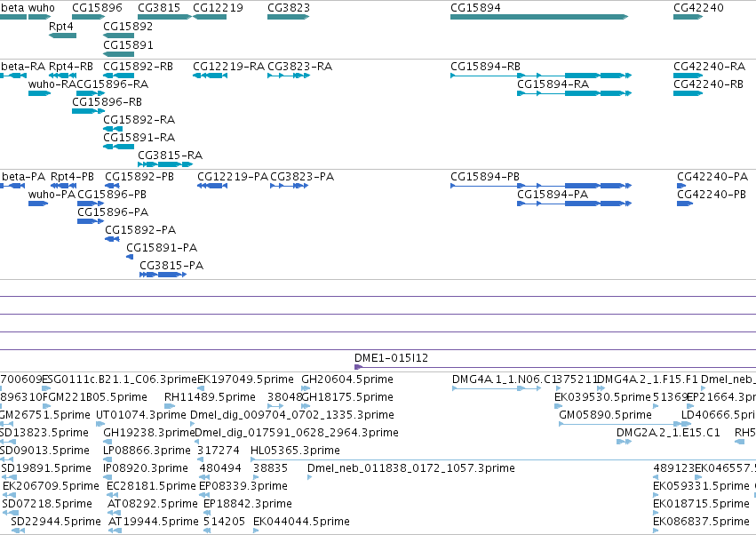
Task: Click the CG15896 gene label in top track
Action: tap(97, 8)
